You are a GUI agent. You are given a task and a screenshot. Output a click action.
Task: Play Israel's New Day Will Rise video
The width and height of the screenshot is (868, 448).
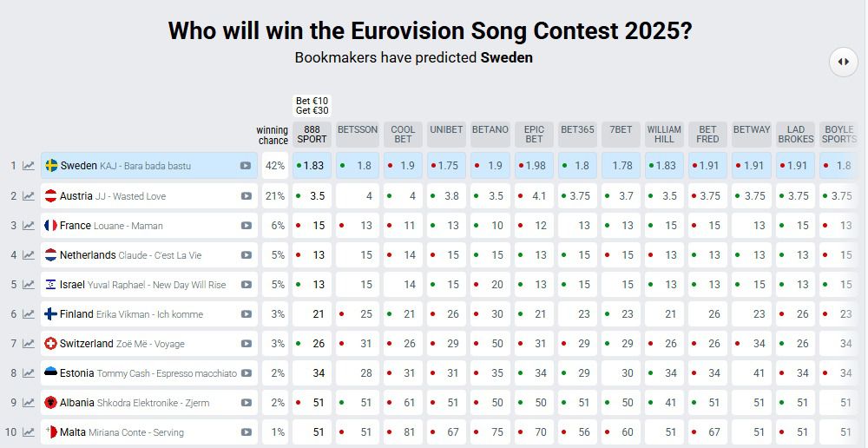[246, 285]
